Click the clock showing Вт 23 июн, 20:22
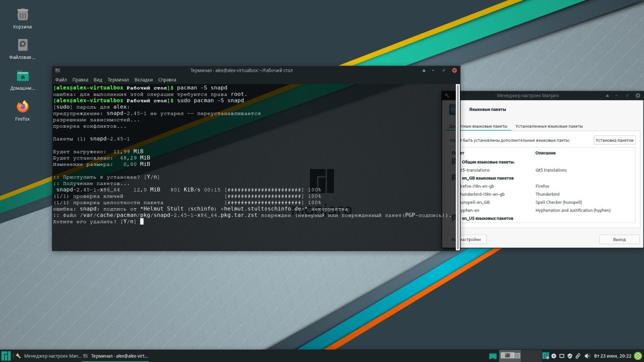This screenshot has height=362, width=644. pyautogui.click(x=612, y=356)
